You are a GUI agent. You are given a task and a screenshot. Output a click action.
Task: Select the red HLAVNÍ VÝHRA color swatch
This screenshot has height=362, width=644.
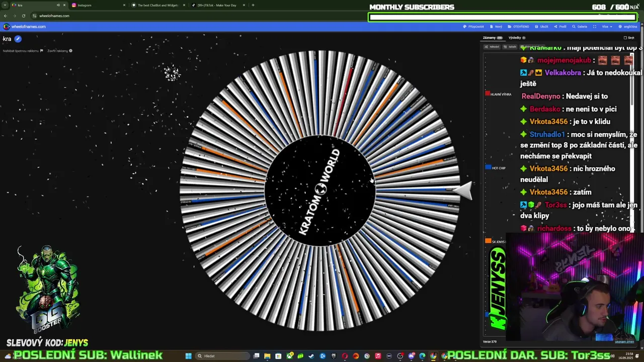488,94
